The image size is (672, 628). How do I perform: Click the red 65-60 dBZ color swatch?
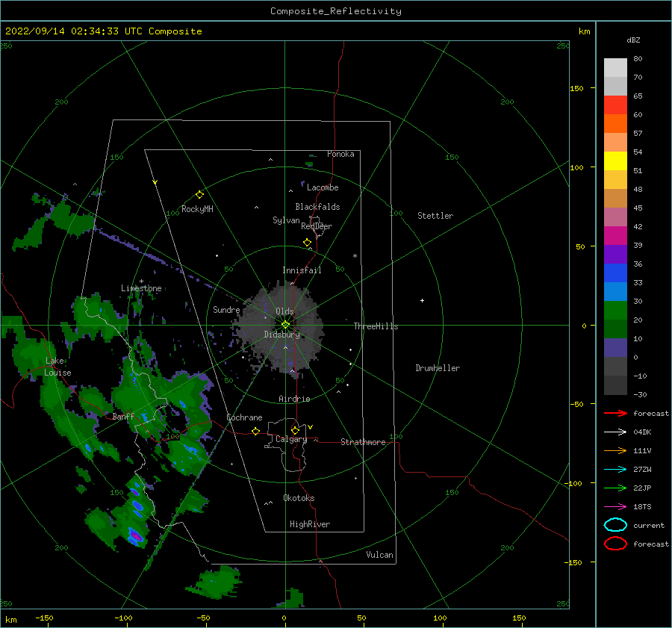(615, 105)
